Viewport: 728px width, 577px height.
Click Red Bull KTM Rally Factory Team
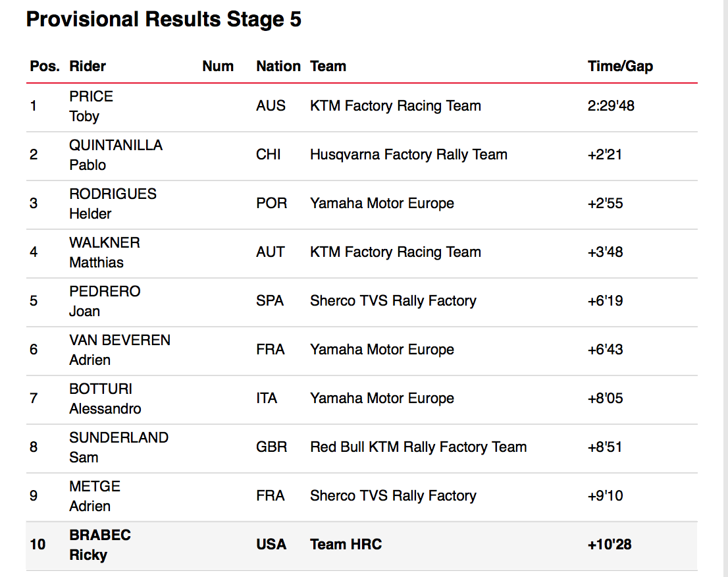click(418, 447)
